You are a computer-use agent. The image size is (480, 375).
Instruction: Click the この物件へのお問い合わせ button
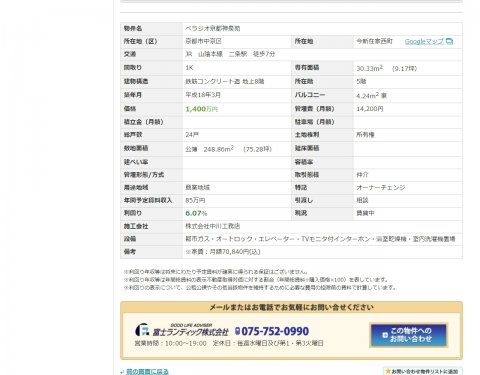click(408, 335)
